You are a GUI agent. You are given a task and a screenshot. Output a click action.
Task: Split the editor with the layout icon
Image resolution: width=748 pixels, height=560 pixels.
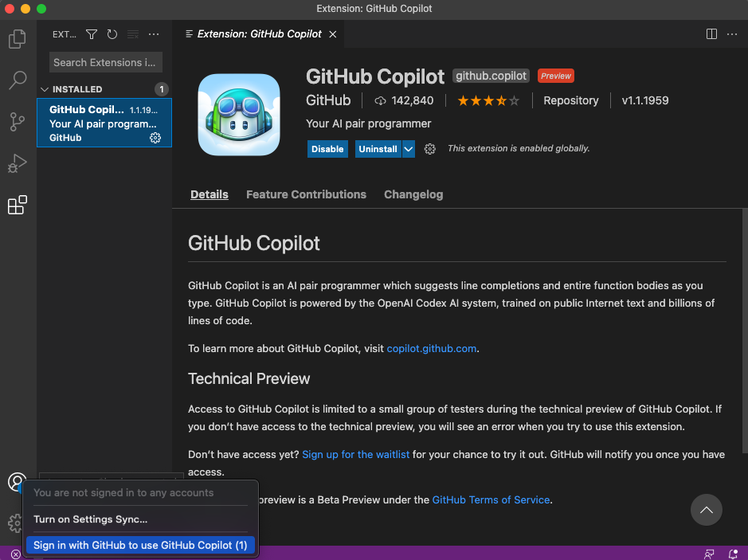(x=711, y=34)
